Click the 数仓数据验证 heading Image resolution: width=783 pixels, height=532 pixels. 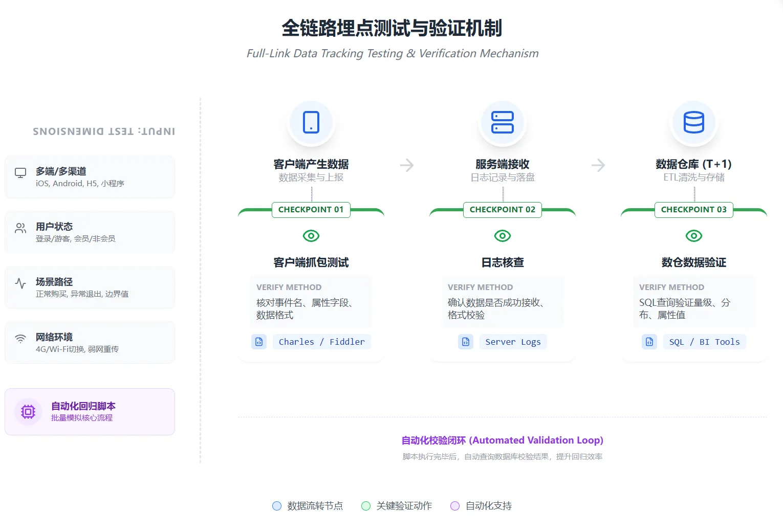[694, 262]
